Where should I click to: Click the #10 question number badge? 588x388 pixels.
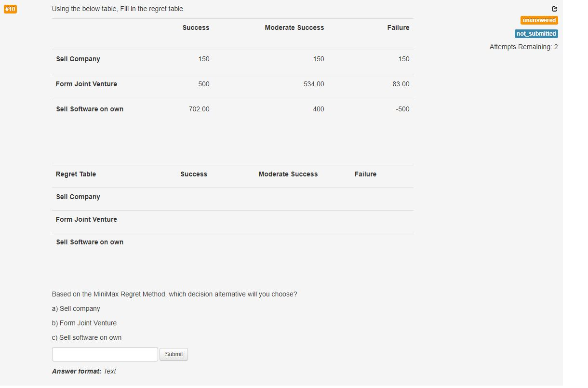pos(10,9)
